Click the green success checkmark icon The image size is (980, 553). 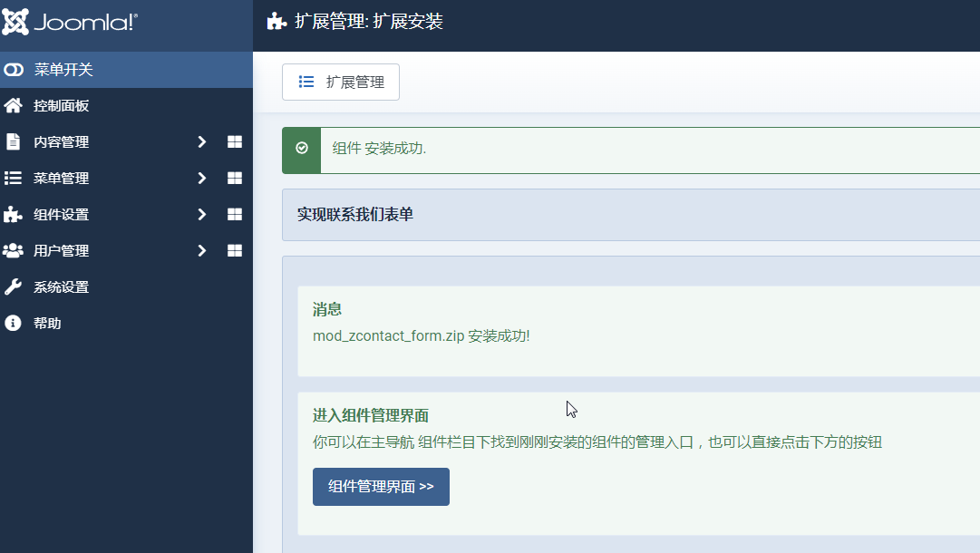pos(302,148)
